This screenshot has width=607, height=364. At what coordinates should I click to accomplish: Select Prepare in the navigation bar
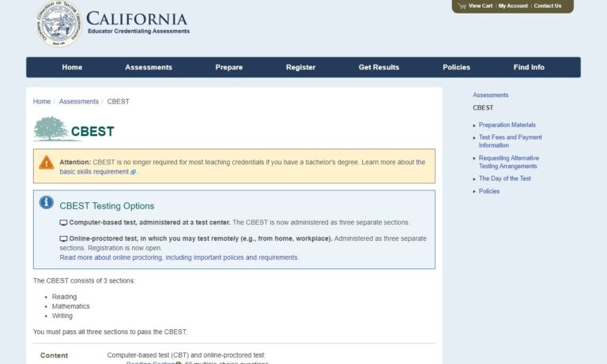pos(229,67)
